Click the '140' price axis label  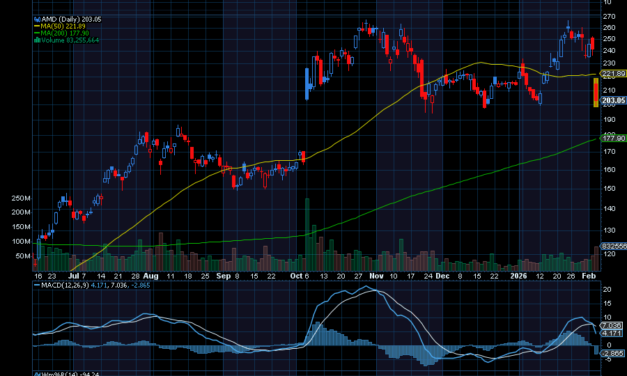coord(609,208)
